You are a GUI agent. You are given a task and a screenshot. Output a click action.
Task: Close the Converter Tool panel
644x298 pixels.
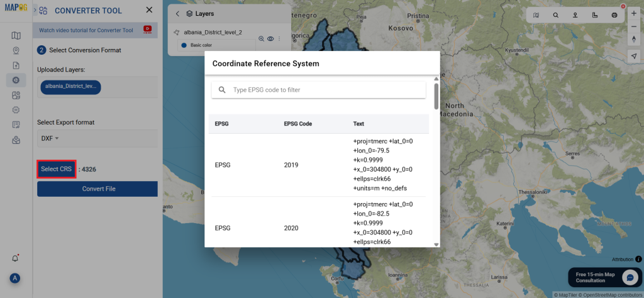(149, 10)
